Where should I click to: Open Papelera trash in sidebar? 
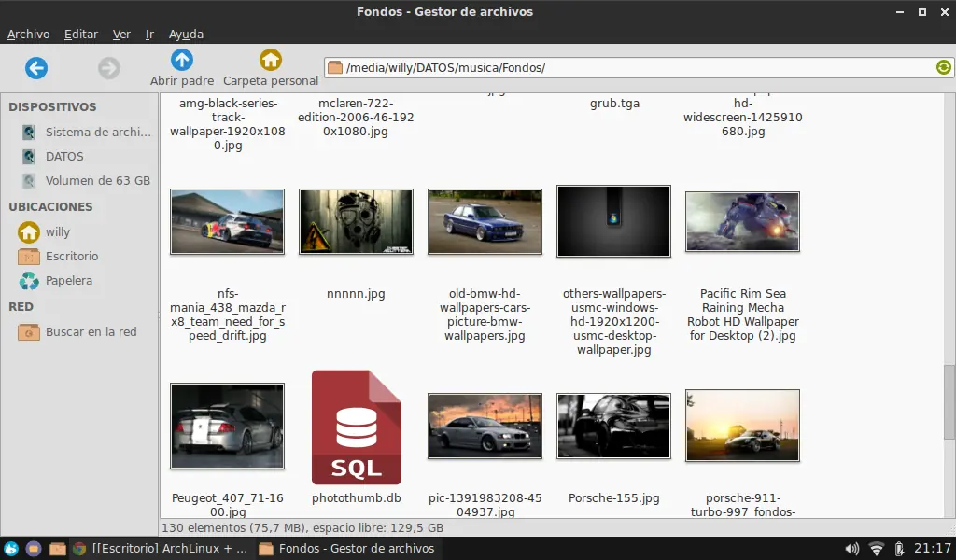tap(68, 281)
